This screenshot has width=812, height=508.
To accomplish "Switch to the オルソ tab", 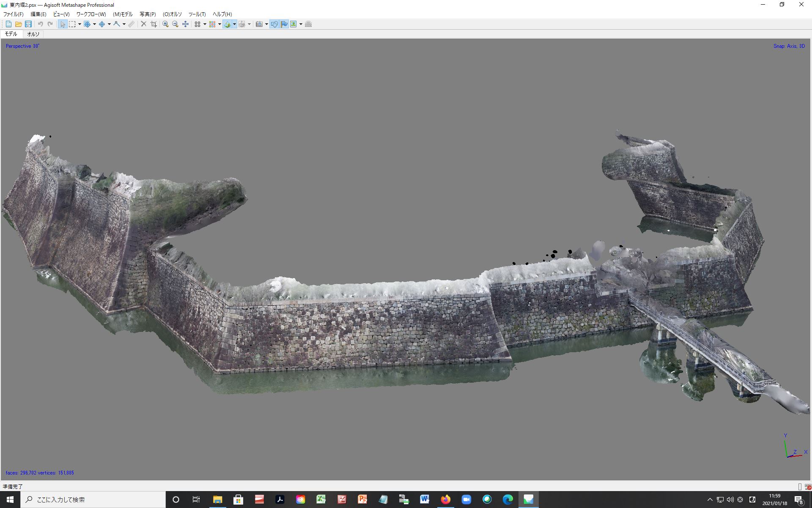I will [33, 34].
